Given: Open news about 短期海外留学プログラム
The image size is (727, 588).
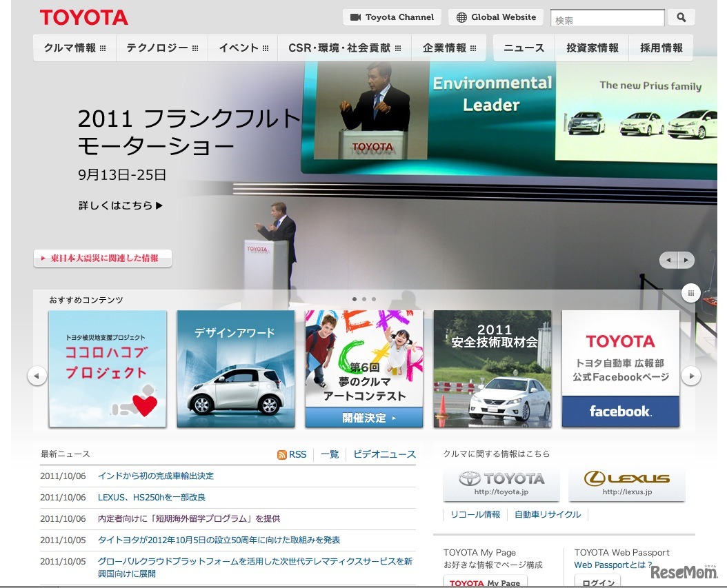Looking at the screenshot, I should coord(189,518).
